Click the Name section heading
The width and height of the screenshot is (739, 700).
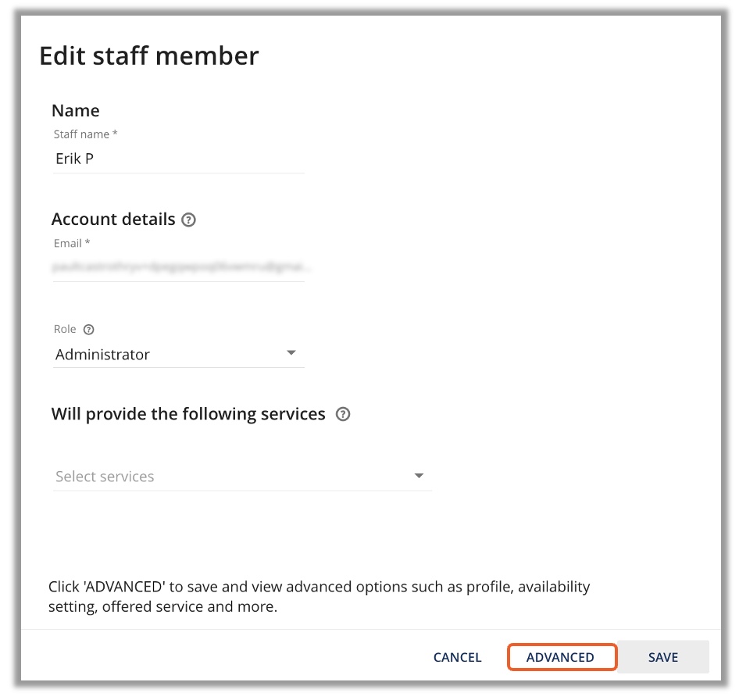point(76,111)
